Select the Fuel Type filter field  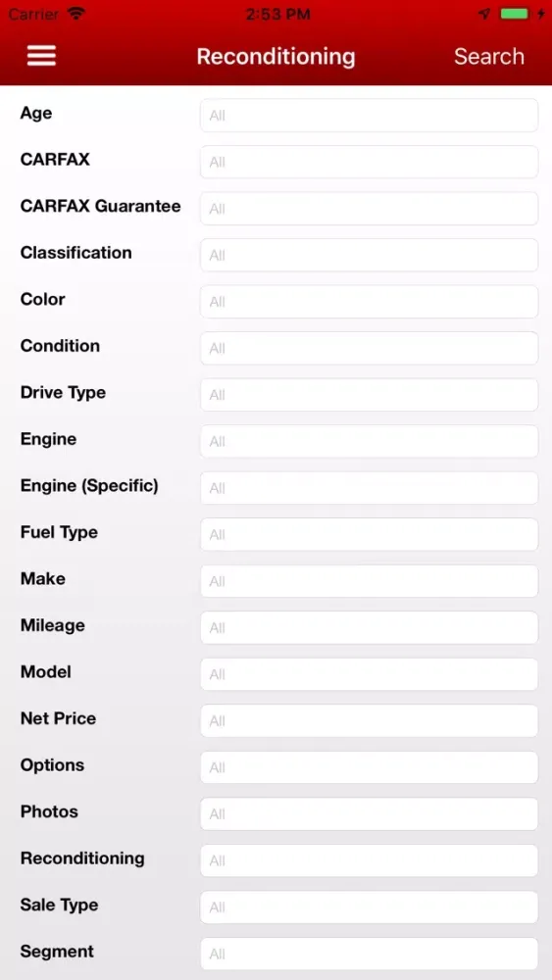click(x=369, y=534)
